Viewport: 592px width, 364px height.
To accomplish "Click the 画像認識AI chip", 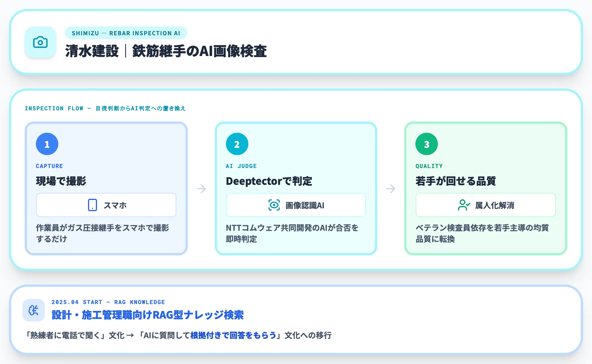I will pos(296,205).
